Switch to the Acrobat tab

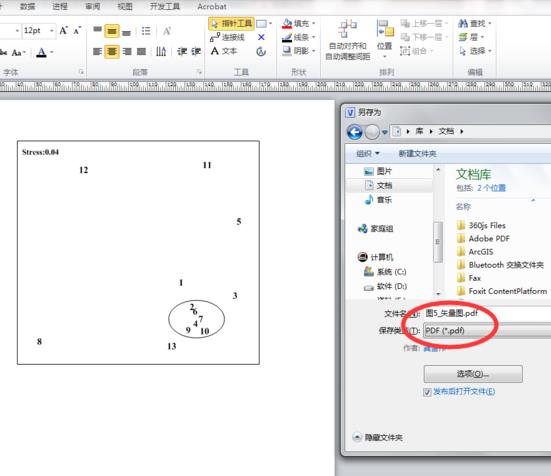212,6
